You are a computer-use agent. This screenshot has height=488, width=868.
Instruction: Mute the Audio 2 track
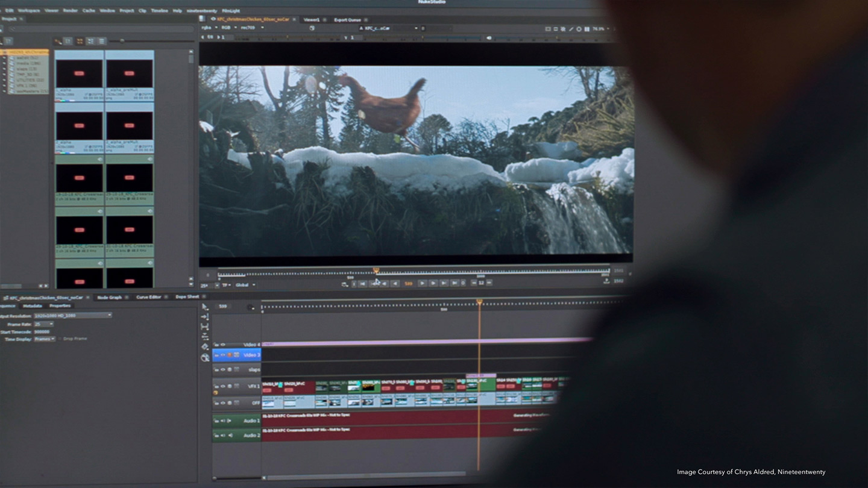coord(222,435)
